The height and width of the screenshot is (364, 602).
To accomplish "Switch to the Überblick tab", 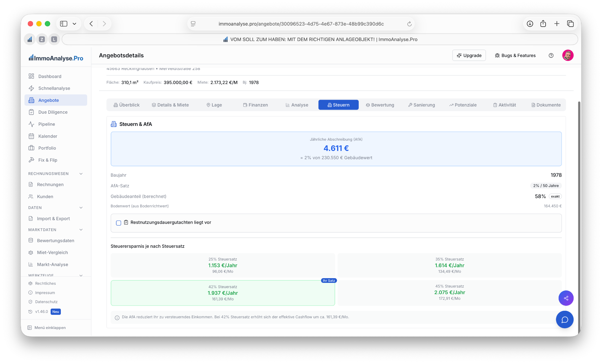I will point(127,105).
